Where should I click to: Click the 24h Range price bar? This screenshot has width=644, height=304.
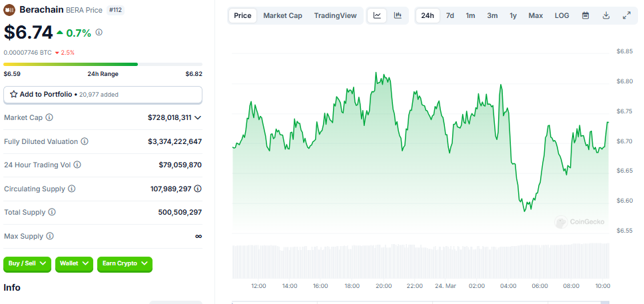point(103,64)
